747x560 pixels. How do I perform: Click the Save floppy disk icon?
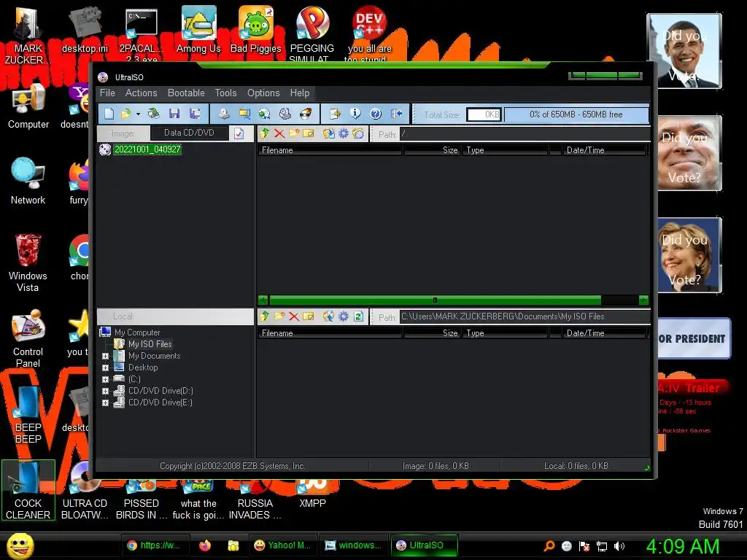[x=174, y=114]
